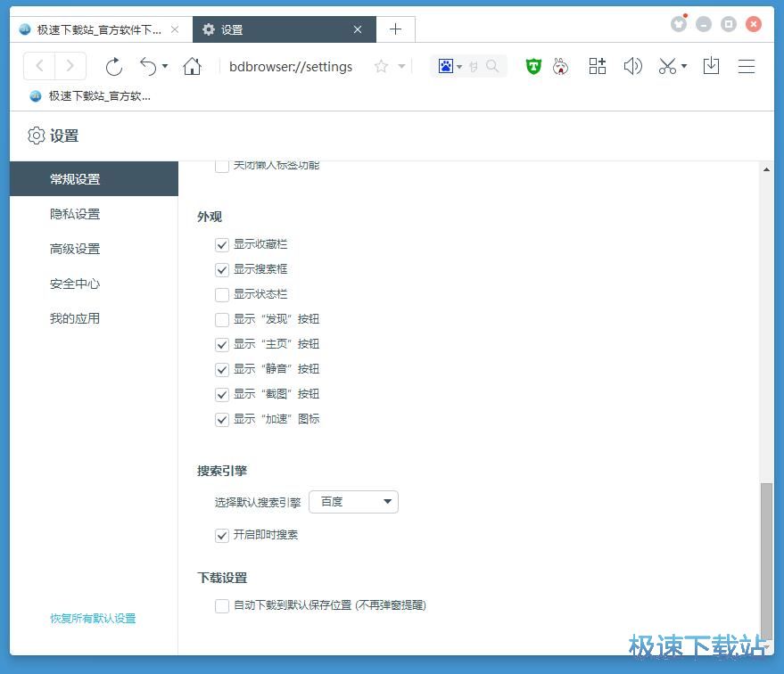
Task: Toggle 显示"主页"按钮 checkbox
Action: pyautogui.click(x=222, y=345)
